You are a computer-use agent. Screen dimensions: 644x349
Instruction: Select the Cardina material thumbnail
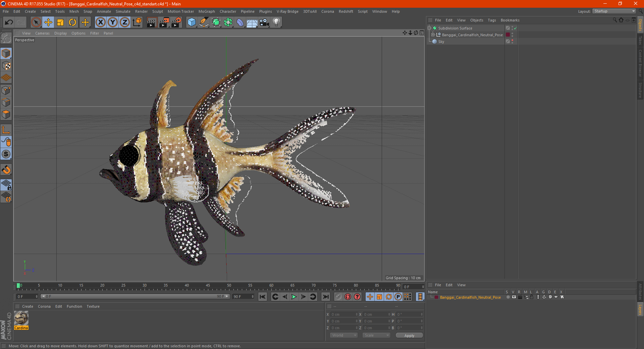point(21,318)
